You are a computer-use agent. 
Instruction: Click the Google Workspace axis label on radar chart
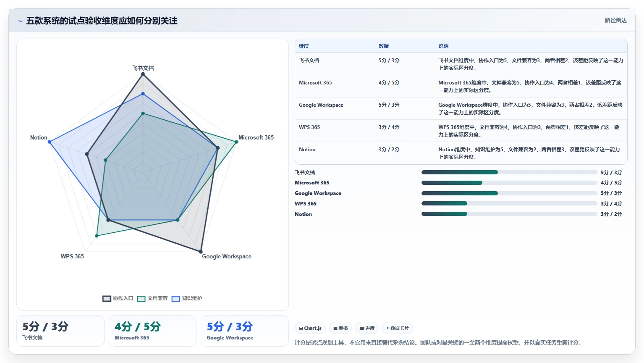227,256
